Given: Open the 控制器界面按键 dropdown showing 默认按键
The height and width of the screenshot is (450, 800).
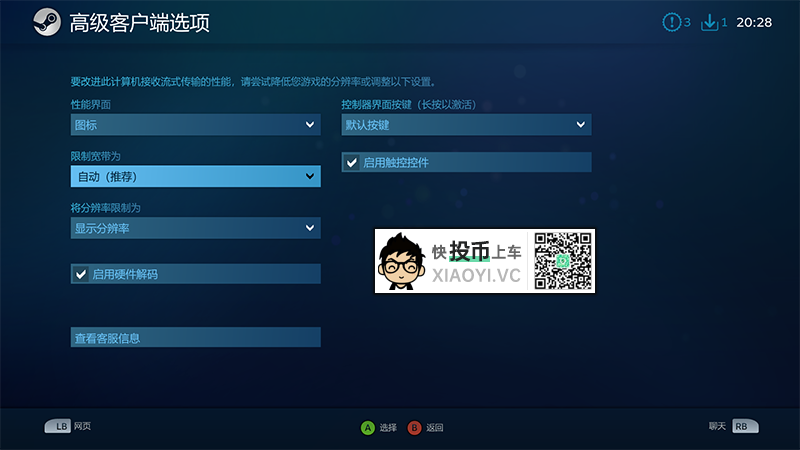Looking at the screenshot, I should tap(466, 124).
